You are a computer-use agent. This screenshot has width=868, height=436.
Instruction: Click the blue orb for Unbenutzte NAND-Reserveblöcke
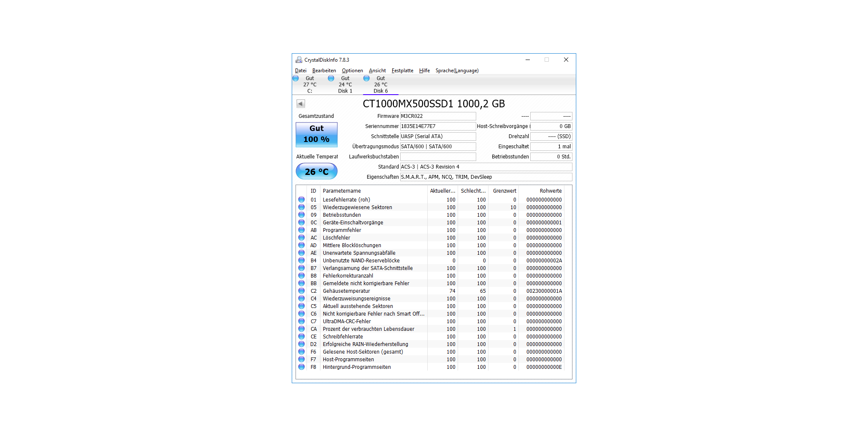pos(301,260)
